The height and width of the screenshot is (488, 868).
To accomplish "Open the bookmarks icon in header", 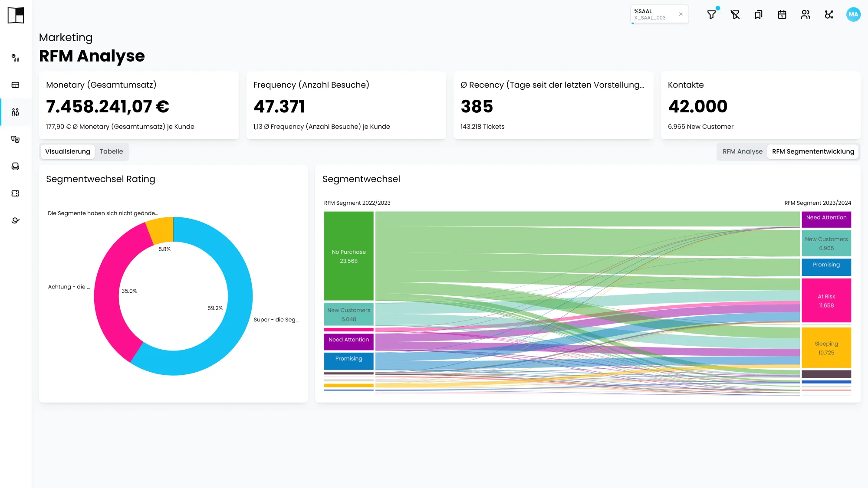I will tap(759, 15).
